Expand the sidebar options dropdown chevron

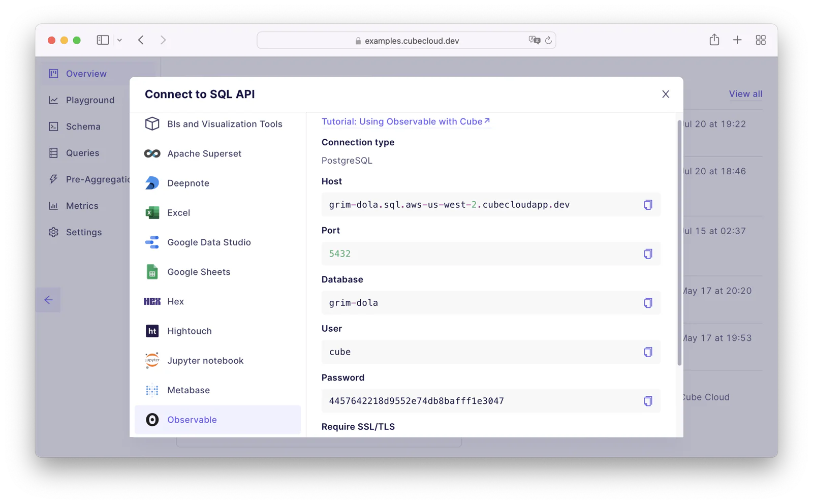tap(119, 40)
